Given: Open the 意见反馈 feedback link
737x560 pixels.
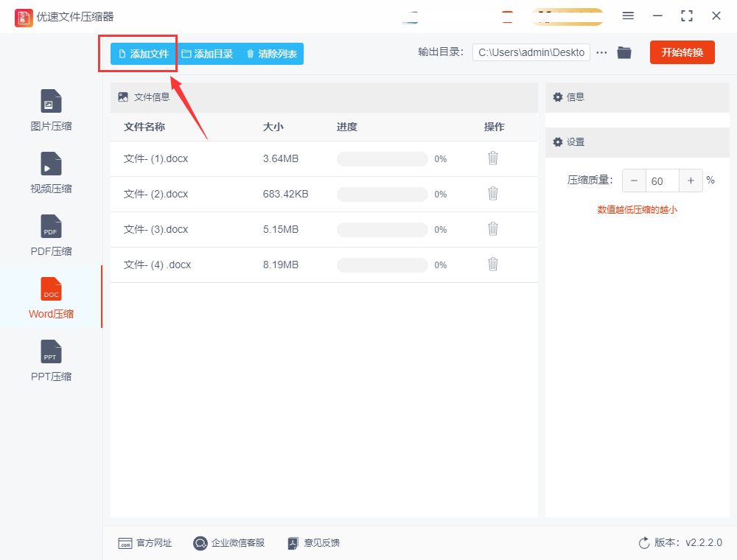Looking at the screenshot, I should 313,543.
